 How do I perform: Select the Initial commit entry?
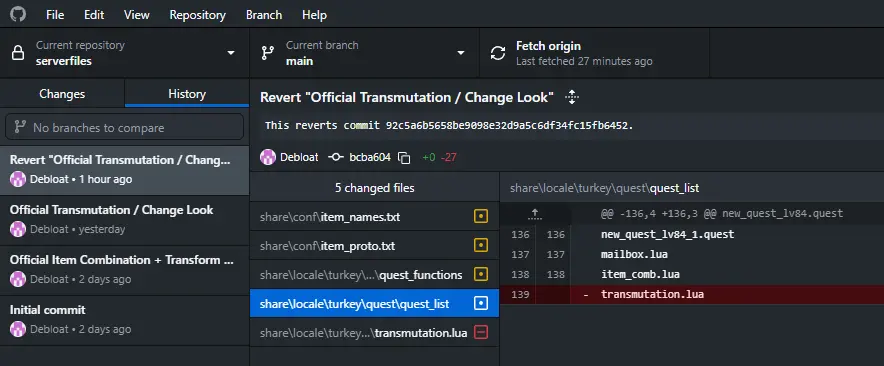tap(125, 320)
